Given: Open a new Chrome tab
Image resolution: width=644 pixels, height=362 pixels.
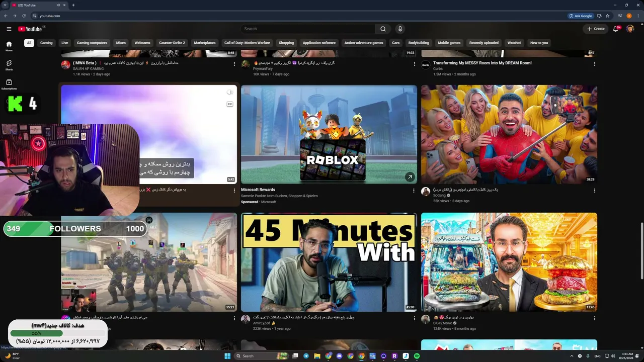Looking at the screenshot, I should tap(73, 5).
